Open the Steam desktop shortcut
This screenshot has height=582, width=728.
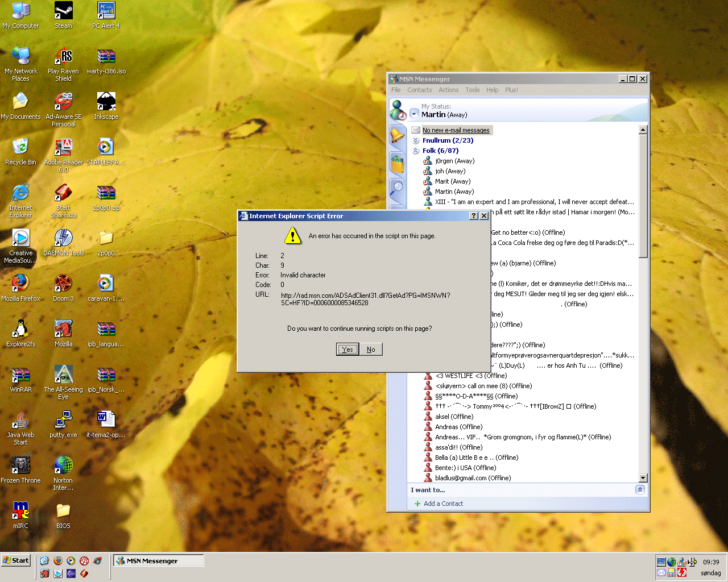63,15
